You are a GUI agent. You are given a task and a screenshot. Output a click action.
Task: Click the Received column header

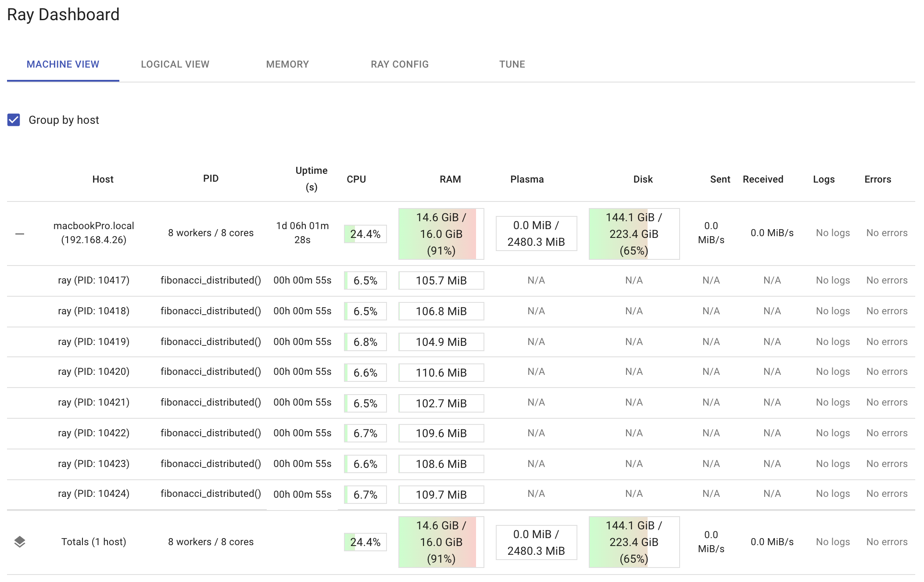coord(763,179)
